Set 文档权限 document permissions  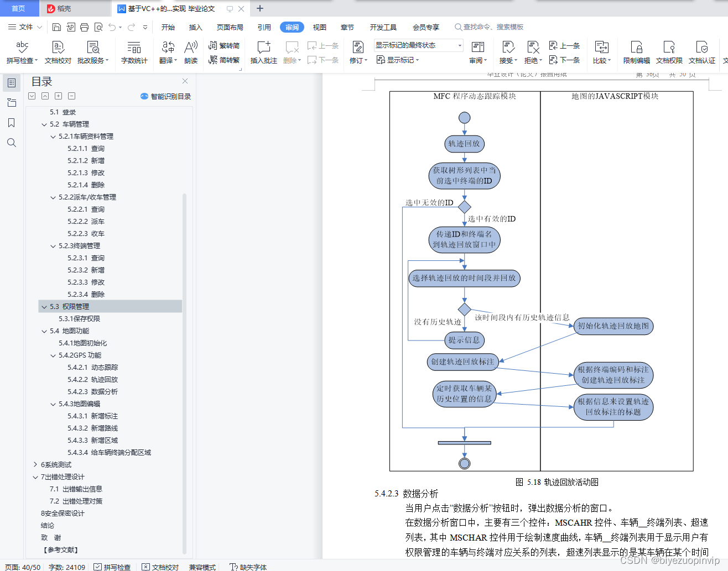coord(669,52)
